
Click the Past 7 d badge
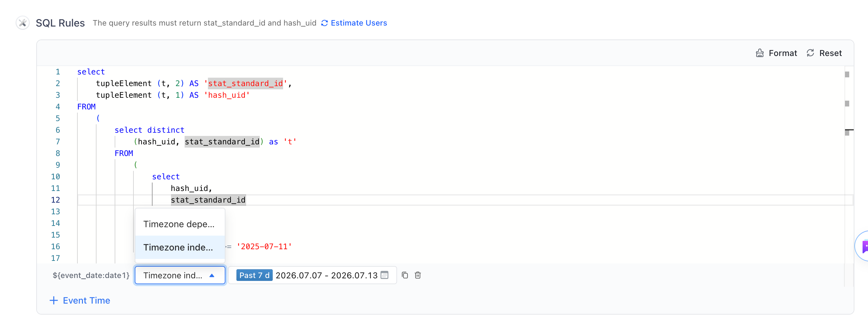point(254,275)
